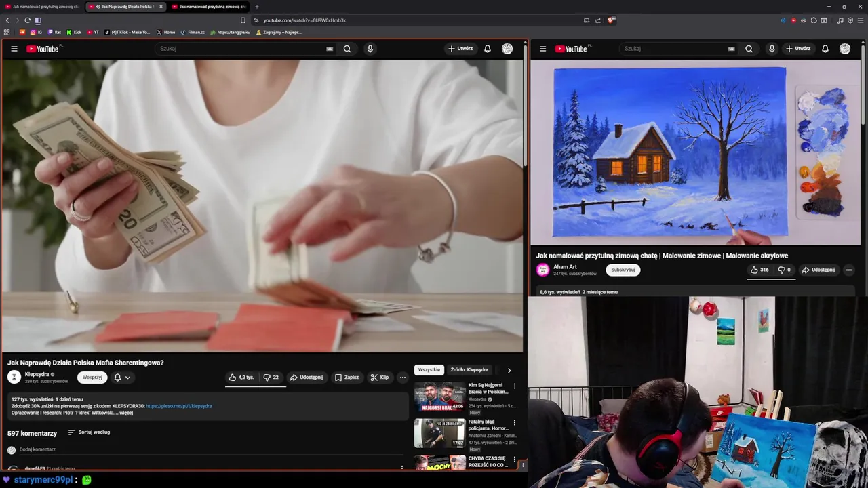
Task: Open the hamburger menu in right YouTube window
Action: pos(542,49)
